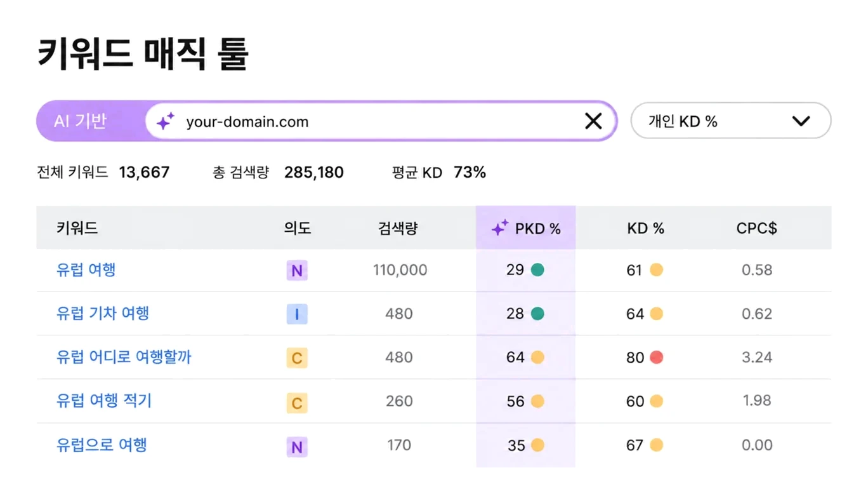This screenshot has width=868, height=503.
Task: Click yellow PKD dot beside 64
Action: [x=537, y=357]
